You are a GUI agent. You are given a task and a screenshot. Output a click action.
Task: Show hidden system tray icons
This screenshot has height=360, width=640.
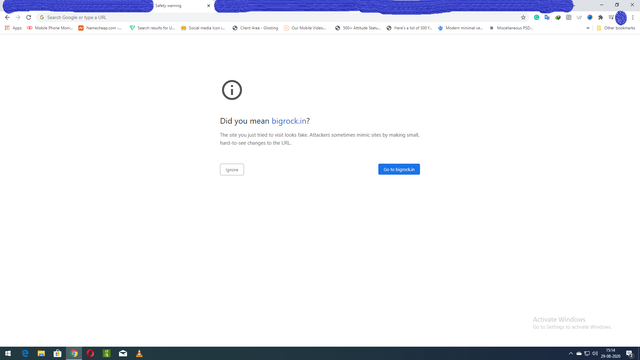[571, 353]
